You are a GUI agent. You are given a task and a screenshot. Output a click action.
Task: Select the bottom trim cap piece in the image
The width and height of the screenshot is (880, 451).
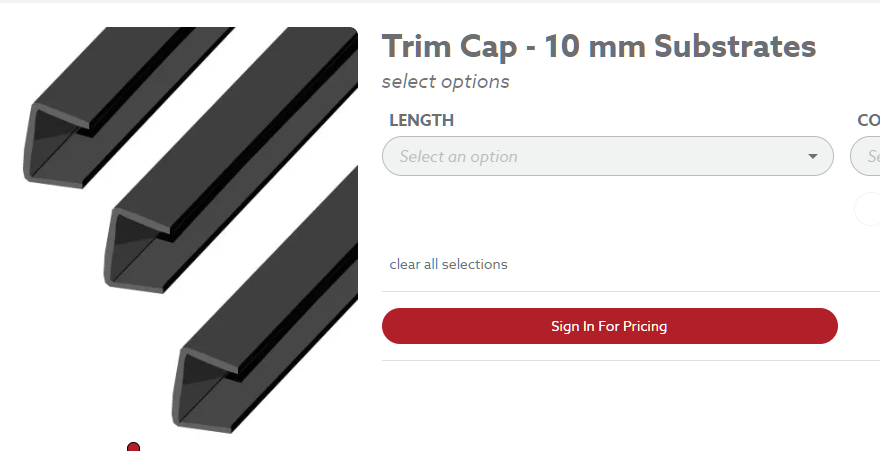pyautogui.click(x=265, y=301)
